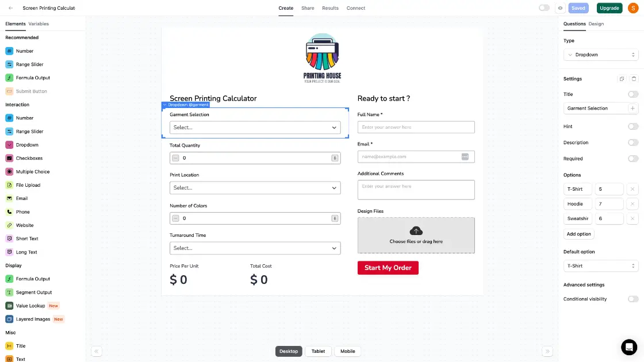
Task: Change the Default option dropdown
Action: 600,265
